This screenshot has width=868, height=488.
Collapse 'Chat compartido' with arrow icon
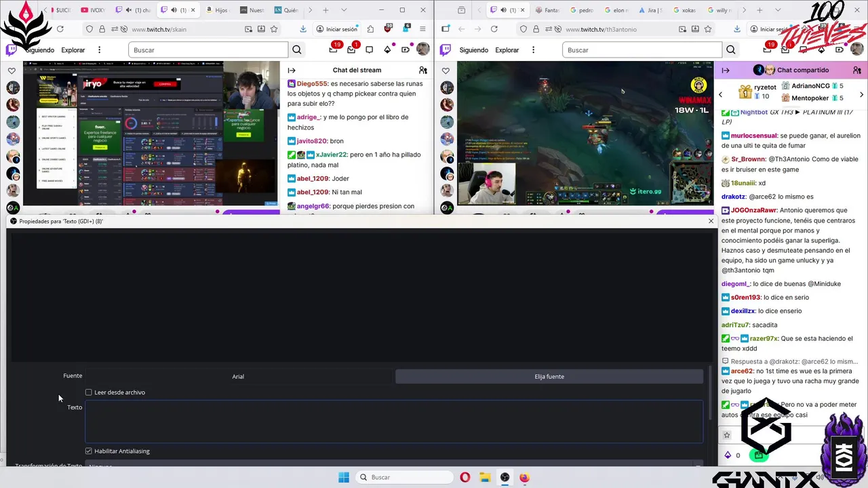click(x=726, y=70)
